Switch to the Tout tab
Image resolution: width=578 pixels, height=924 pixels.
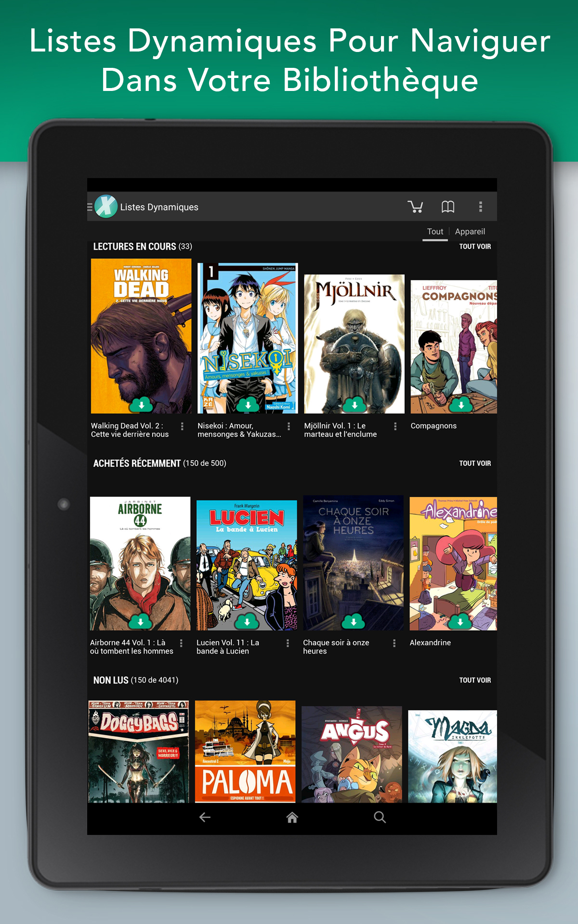tap(435, 231)
